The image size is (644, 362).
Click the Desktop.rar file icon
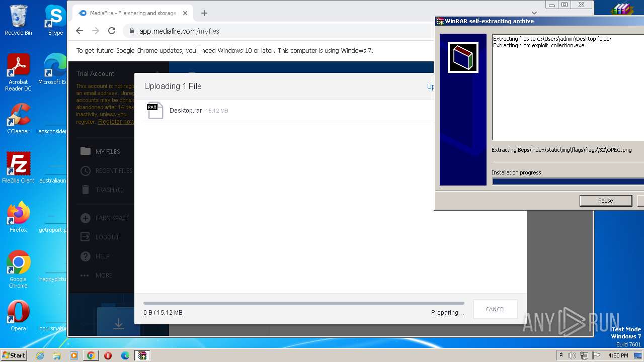coord(155,111)
